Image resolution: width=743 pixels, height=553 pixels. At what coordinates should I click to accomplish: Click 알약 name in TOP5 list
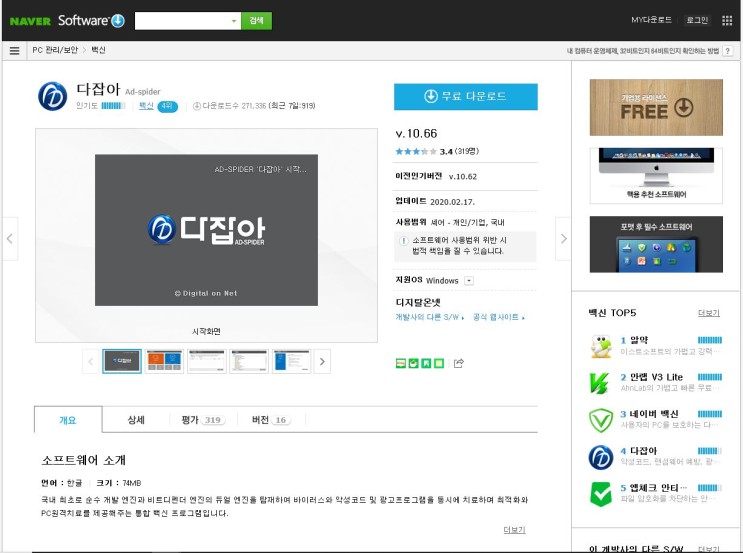639,340
